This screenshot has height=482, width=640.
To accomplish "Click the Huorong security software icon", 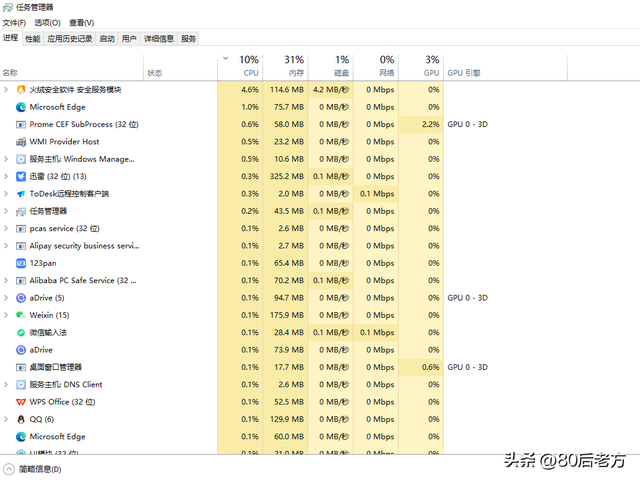I will [x=21, y=90].
